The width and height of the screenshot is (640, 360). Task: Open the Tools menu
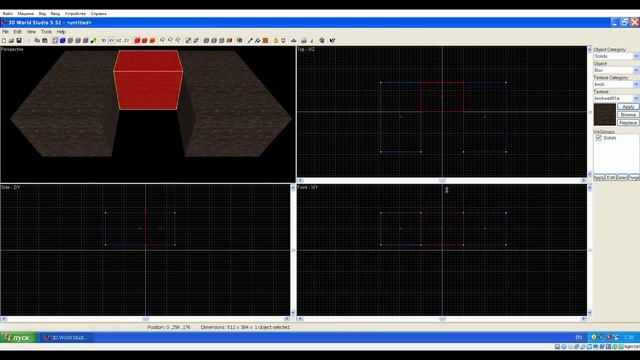pyautogui.click(x=46, y=31)
